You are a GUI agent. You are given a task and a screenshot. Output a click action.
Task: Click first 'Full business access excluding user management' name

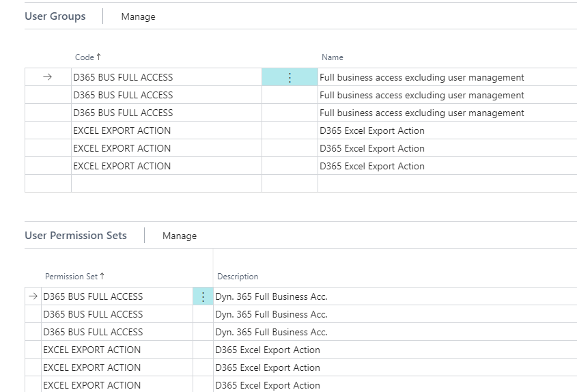point(421,77)
